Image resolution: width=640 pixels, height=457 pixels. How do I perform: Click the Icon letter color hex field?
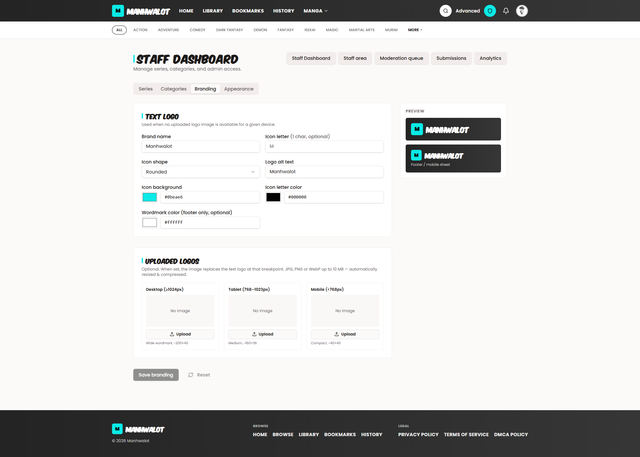click(x=333, y=197)
